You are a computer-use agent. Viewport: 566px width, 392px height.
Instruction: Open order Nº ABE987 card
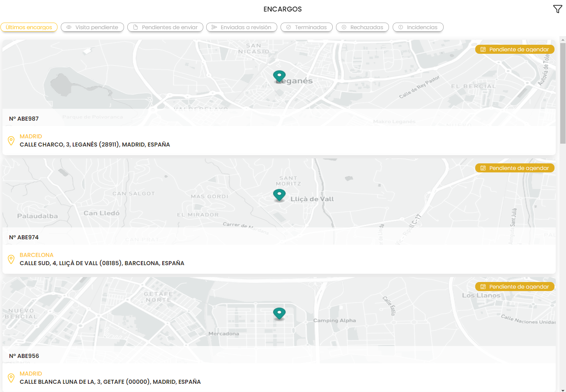coord(24,119)
